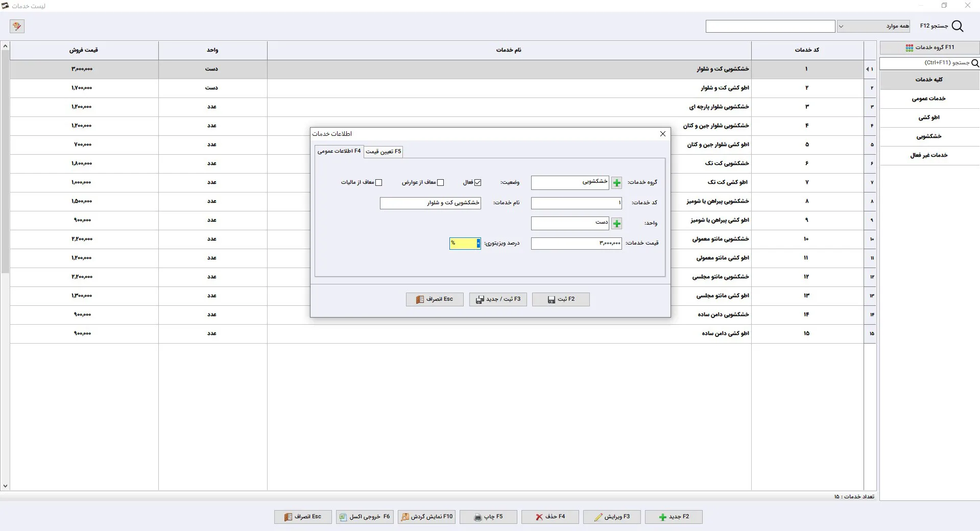
Task: Click the green plus next to واحد field
Action: pyautogui.click(x=617, y=224)
